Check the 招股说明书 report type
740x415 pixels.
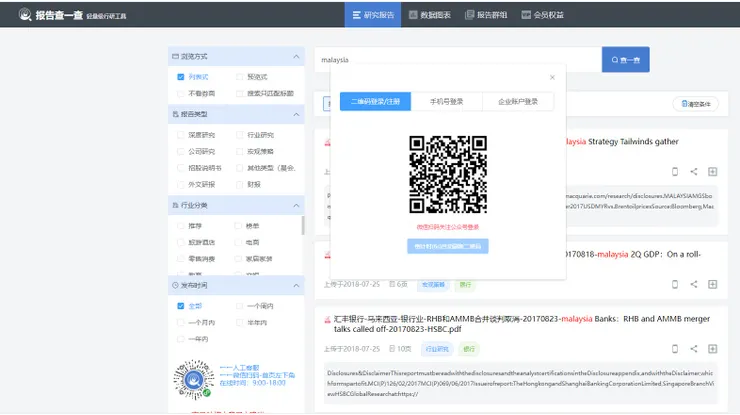[180, 168]
